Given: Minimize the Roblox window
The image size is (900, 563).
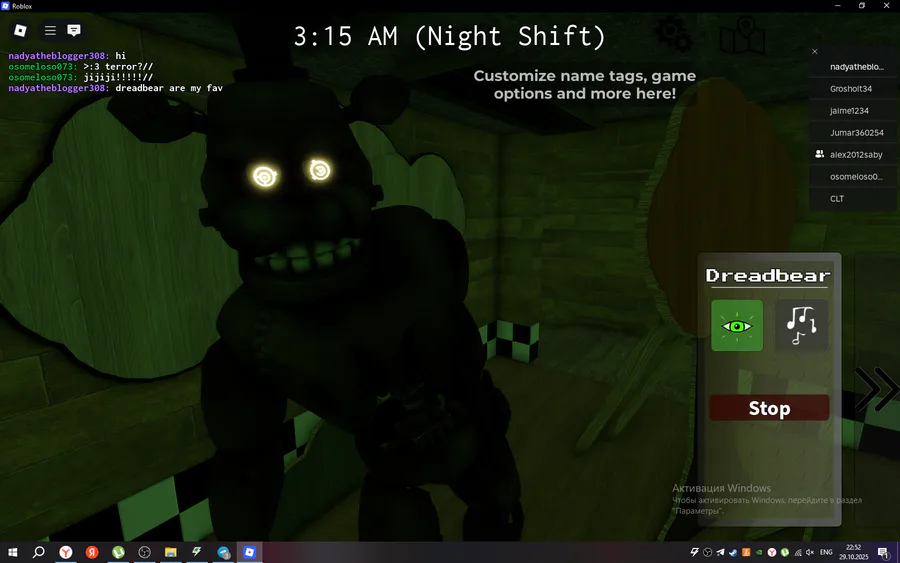Looking at the screenshot, I should (x=837, y=6).
